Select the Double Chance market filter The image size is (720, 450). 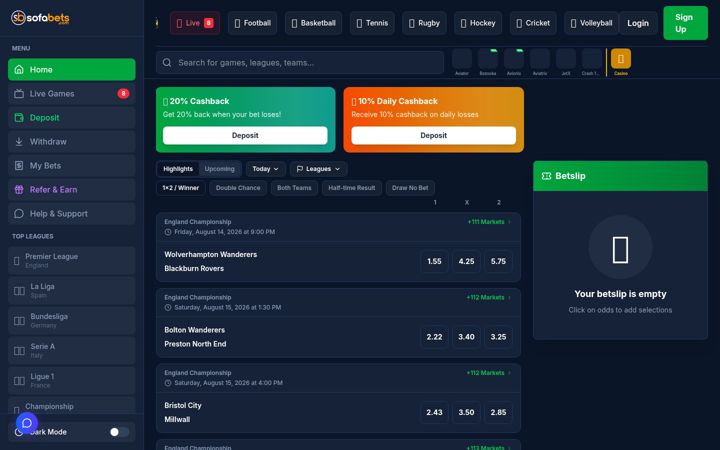(x=238, y=188)
